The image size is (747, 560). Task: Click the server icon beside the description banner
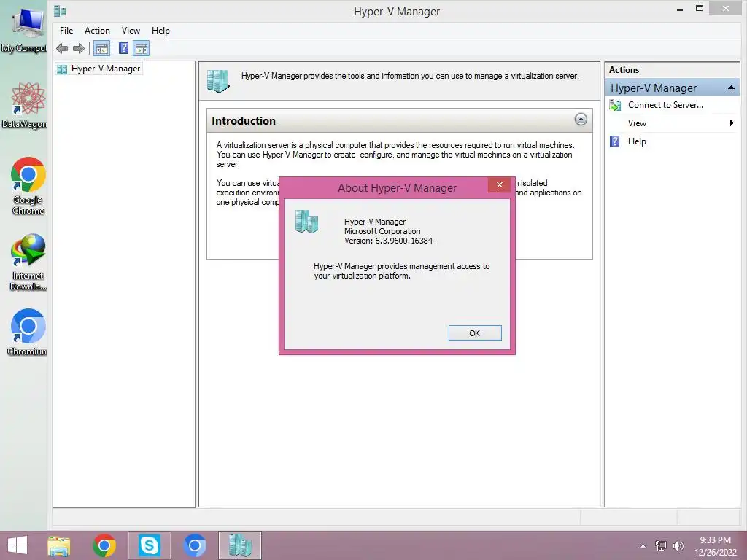click(218, 80)
